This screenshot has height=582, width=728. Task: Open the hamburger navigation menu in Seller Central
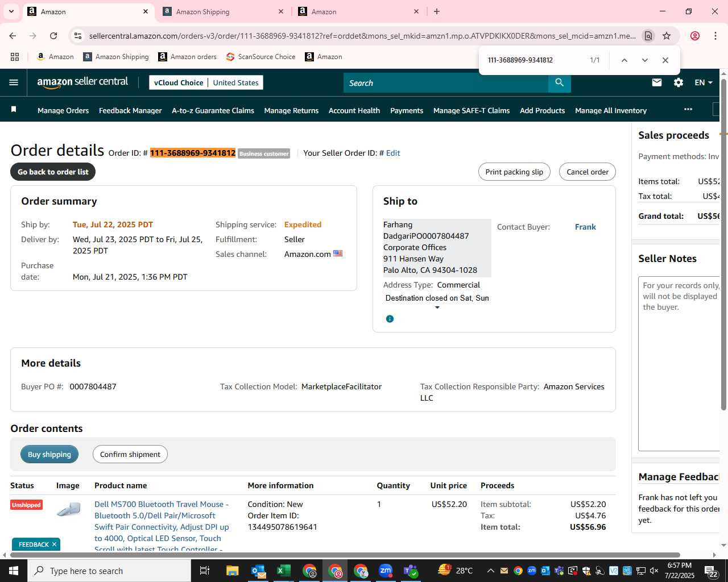pos(14,82)
